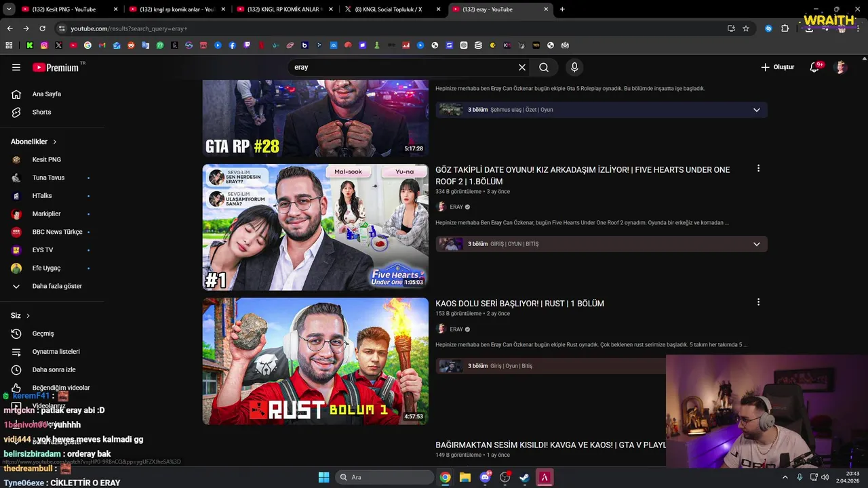This screenshot has height=488, width=868.
Task: Open 'GÖZ TAKİPLİ DATE OYUNU' video title
Action: pos(583,176)
